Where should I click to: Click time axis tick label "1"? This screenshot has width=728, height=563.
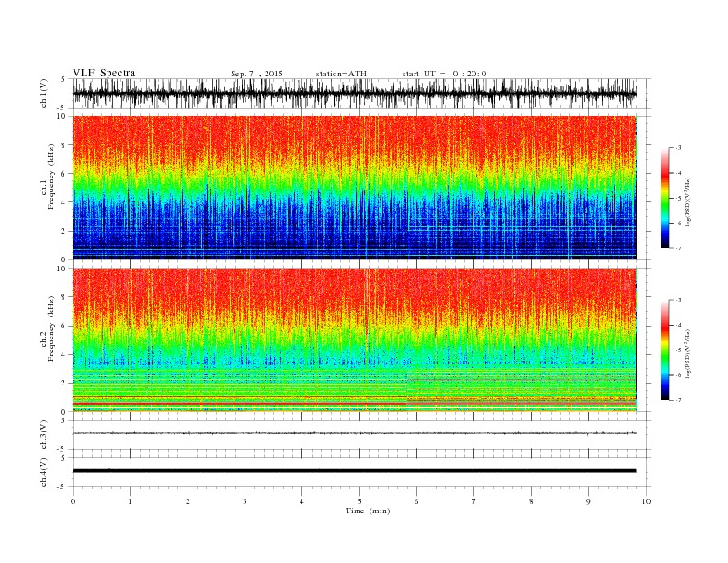click(130, 501)
